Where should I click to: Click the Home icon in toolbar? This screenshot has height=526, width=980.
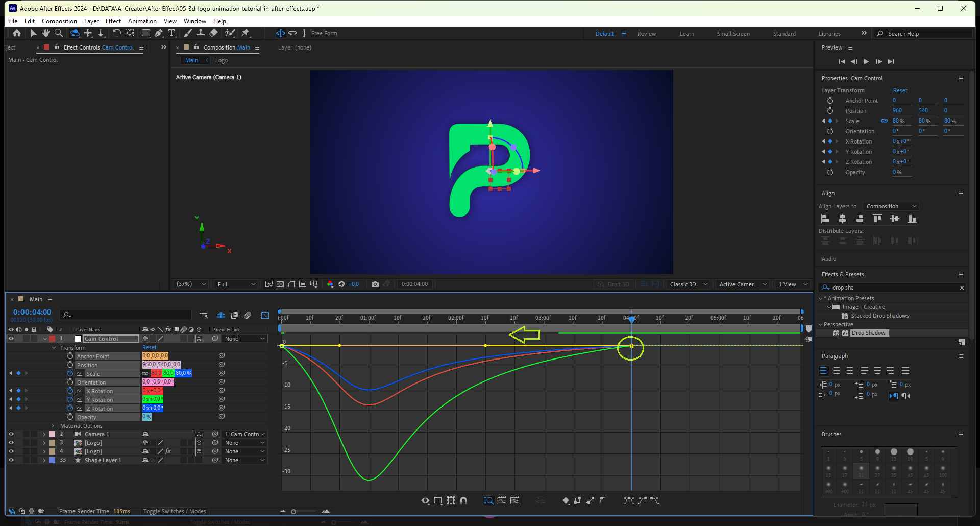[17, 33]
